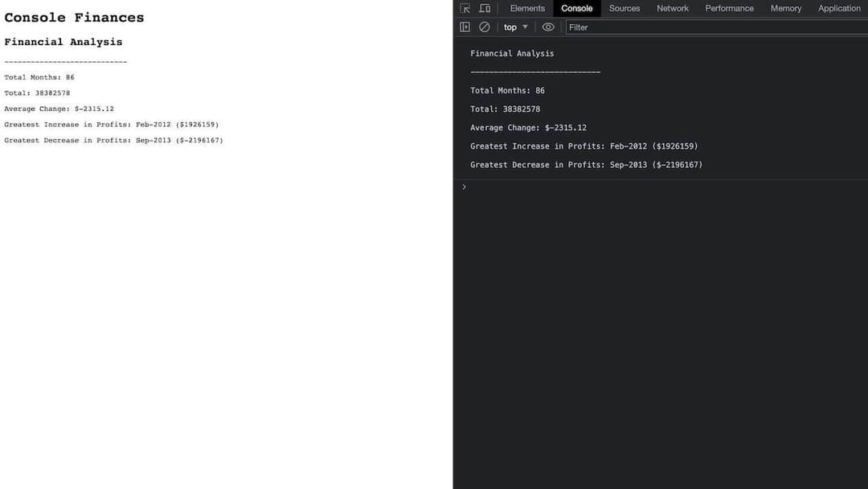This screenshot has width=868, height=489.
Task: Toggle the device toolbar icon
Action: [x=485, y=9]
